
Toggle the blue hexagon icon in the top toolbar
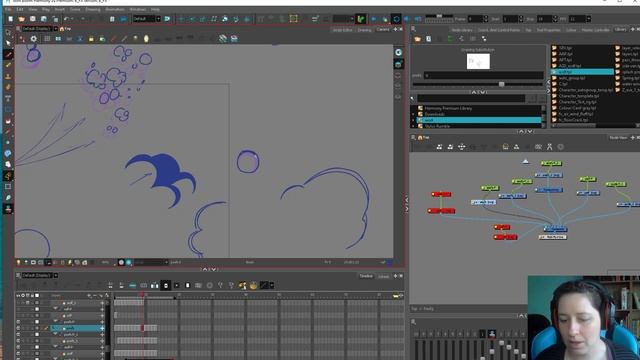tap(396, 19)
